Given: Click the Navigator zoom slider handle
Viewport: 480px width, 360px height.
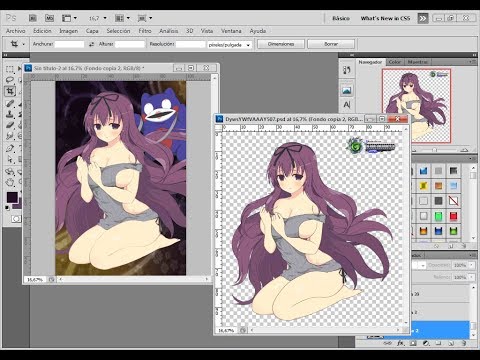Looking at the screenshot, I should 434,150.
